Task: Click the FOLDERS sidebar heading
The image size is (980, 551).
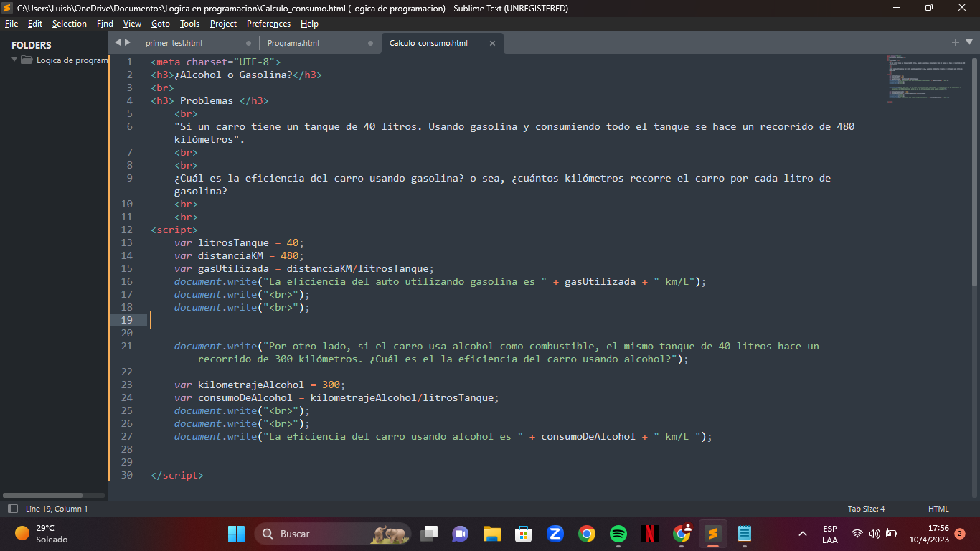Action: [x=32, y=44]
